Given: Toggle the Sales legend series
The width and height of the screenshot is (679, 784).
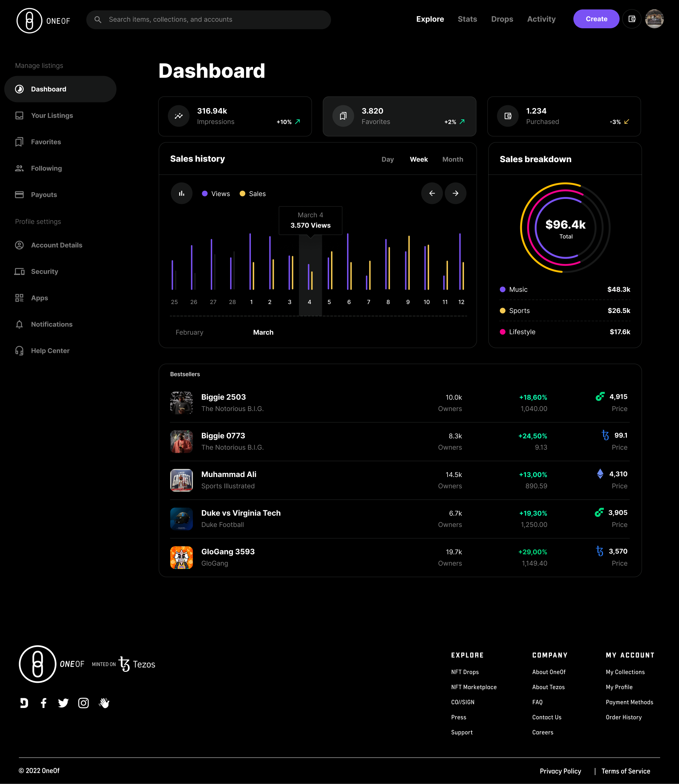Looking at the screenshot, I should [253, 194].
